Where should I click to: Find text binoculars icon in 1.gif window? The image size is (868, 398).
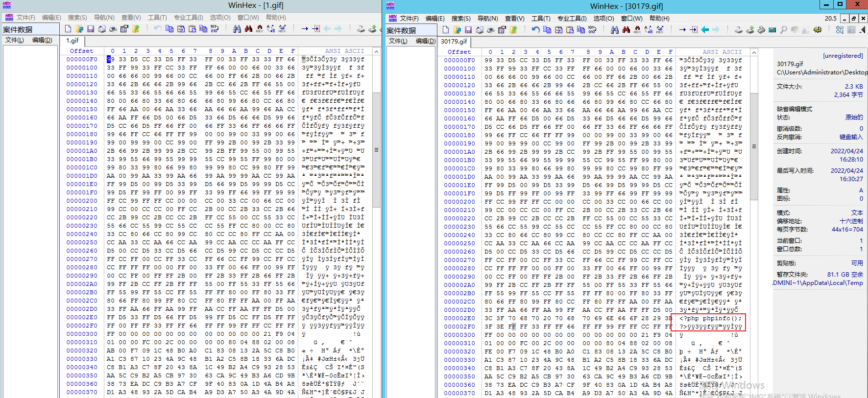[x=237, y=29]
